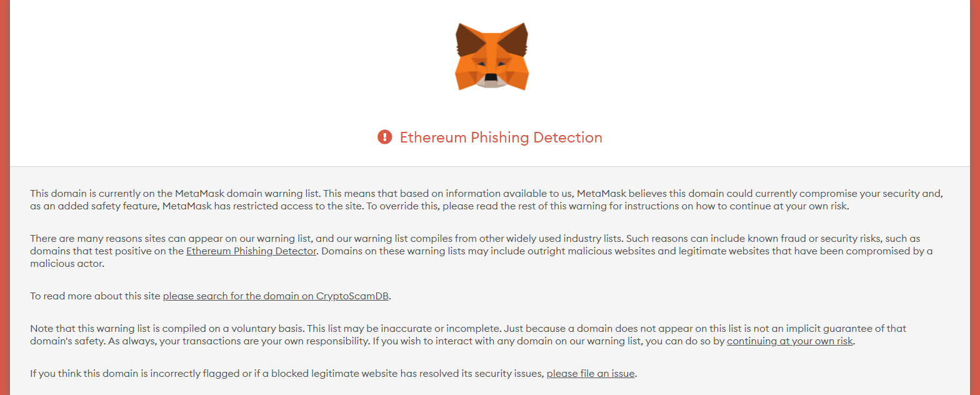
Task: Open the "please file an issue" link
Action: pyautogui.click(x=591, y=374)
